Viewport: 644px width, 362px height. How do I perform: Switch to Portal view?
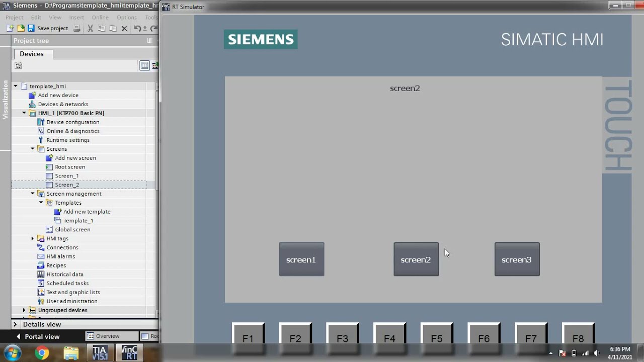[38, 336]
